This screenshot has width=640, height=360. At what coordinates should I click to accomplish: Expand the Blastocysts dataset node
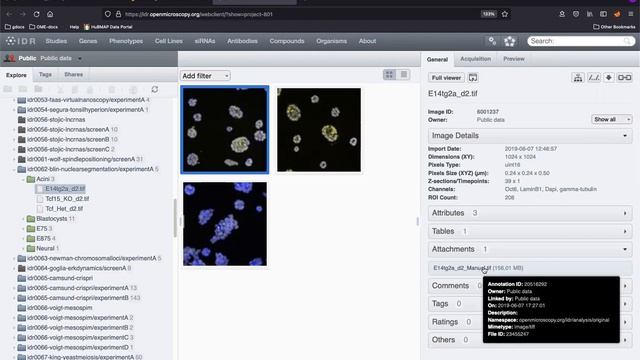23,219
